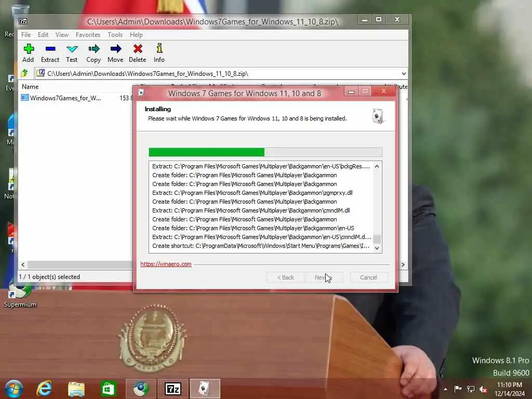
Task: Expand the address path dropdown
Action: click(403, 74)
